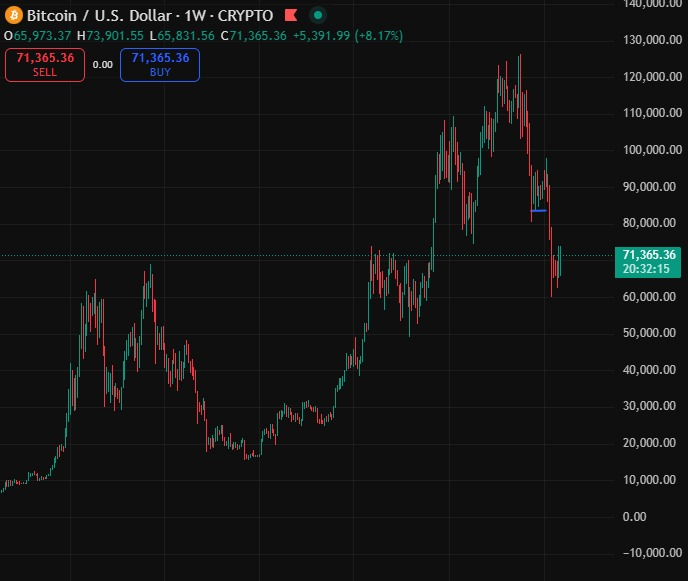The height and width of the screenshot is (581, 688).
Task: Click the 20,000.00 price axis label
Action: pyautogui.click(x=649, y=443)
